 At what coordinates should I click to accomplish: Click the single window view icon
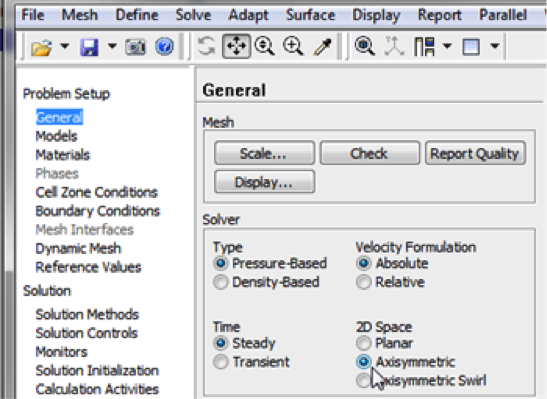point(471,47)
